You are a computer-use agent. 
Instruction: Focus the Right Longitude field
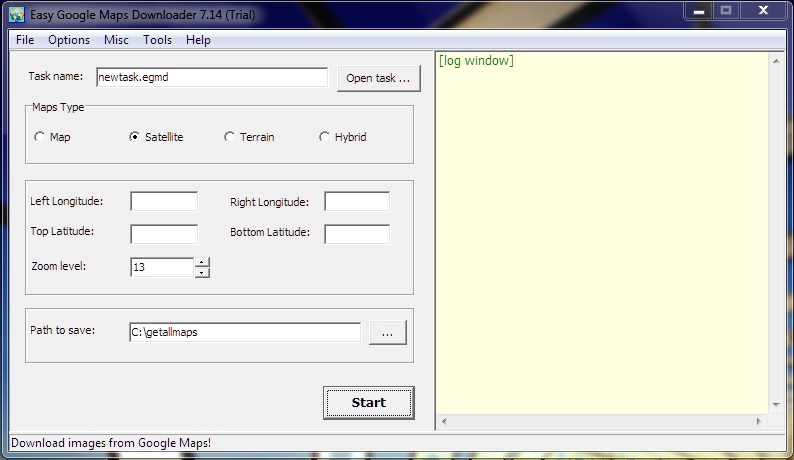pos(357,201)
